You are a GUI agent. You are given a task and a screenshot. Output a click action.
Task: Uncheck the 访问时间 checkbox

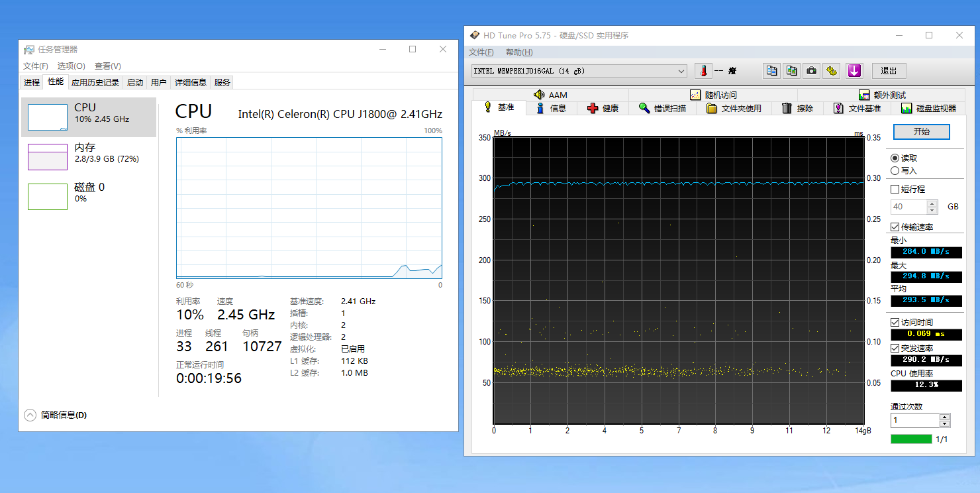pyautogui.click(x=895, y=323)
